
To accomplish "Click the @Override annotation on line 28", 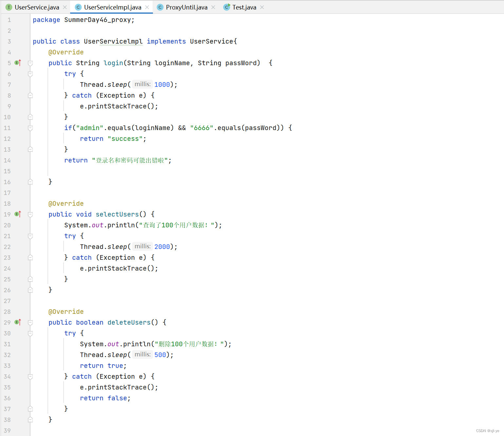I will 66,312.
